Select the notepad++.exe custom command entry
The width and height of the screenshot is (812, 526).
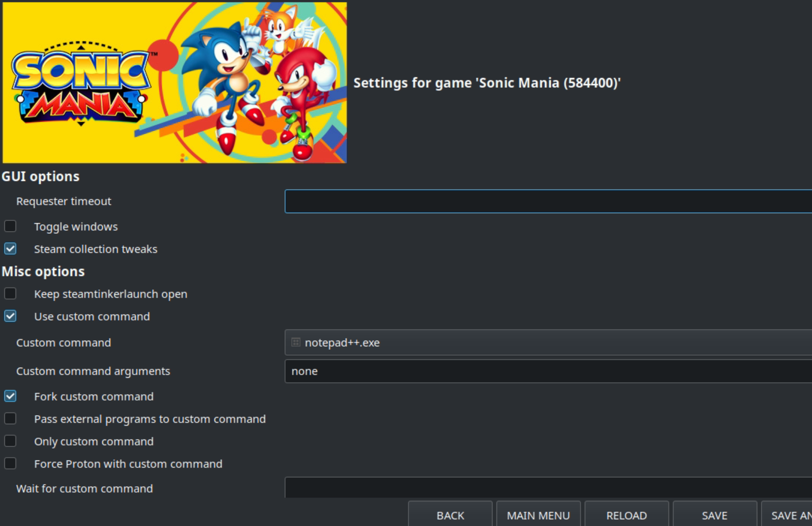pos(342,343)
